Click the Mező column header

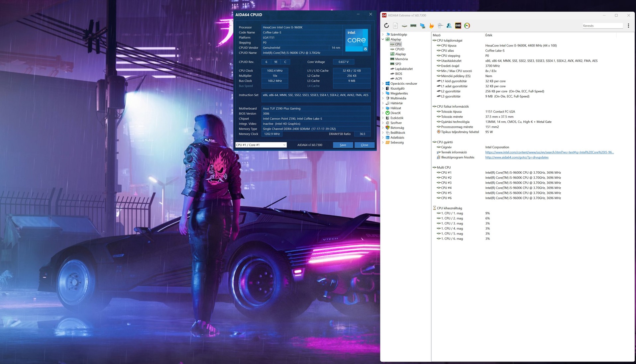click(437, 35)
